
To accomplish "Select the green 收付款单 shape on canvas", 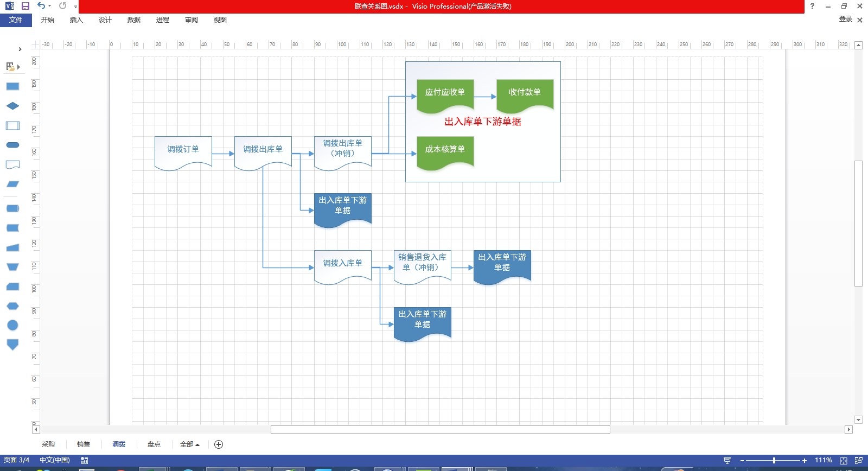I will [x=525, y=93].
